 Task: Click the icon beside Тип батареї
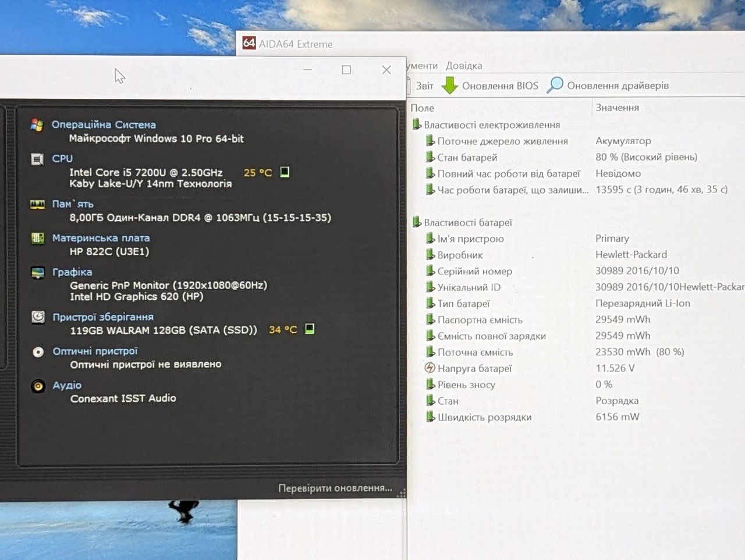point(430,304)
